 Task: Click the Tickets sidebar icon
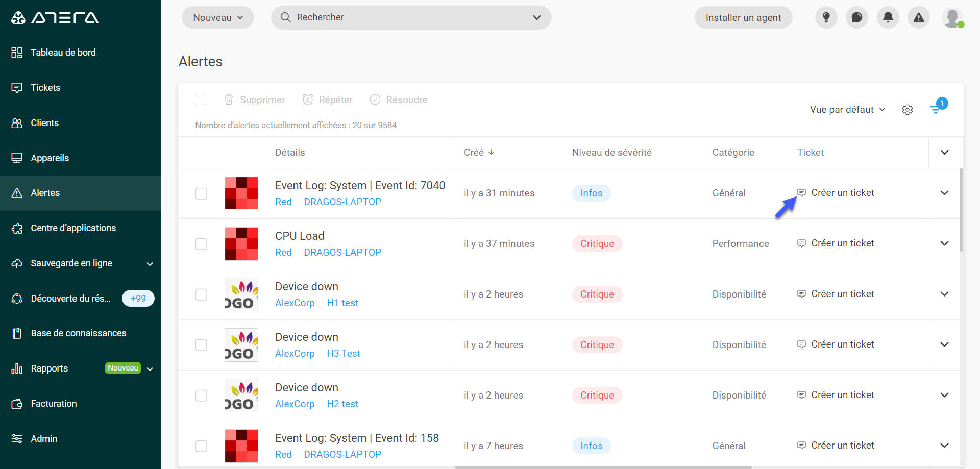point(17,88)
